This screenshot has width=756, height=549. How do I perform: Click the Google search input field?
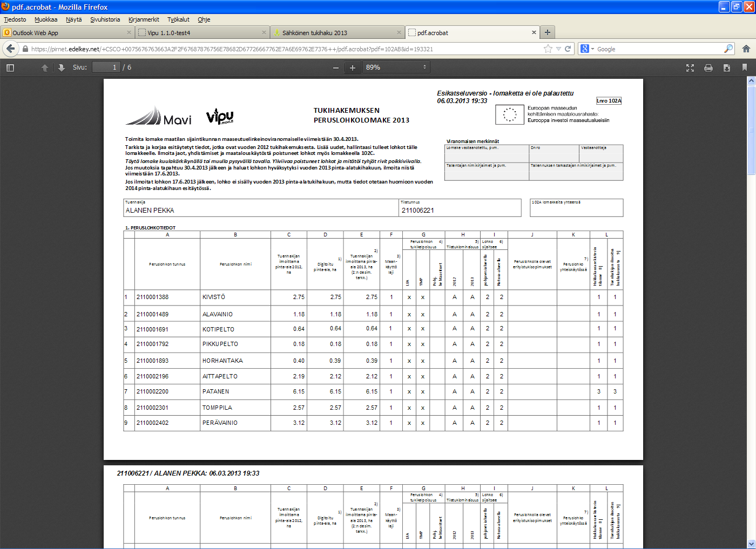(x=659, y=49)
